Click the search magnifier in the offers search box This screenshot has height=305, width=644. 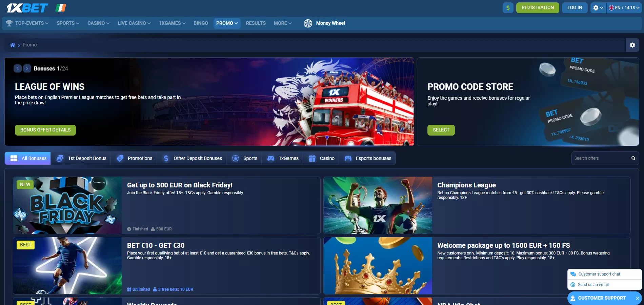(633, 158)
